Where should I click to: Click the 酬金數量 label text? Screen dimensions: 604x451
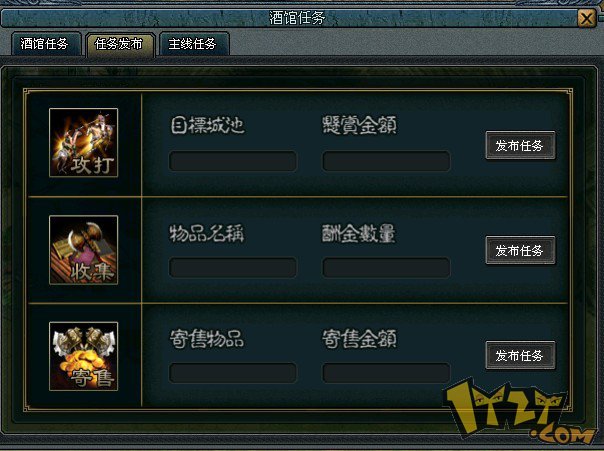pos(359,233)
